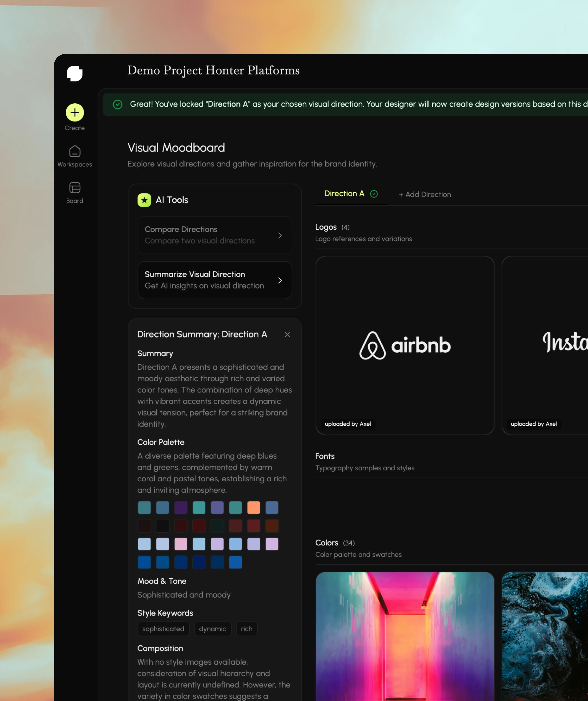Select the dark purple color swatch
588x701 pixels.
pyautogui.click(x=181, y=508)
